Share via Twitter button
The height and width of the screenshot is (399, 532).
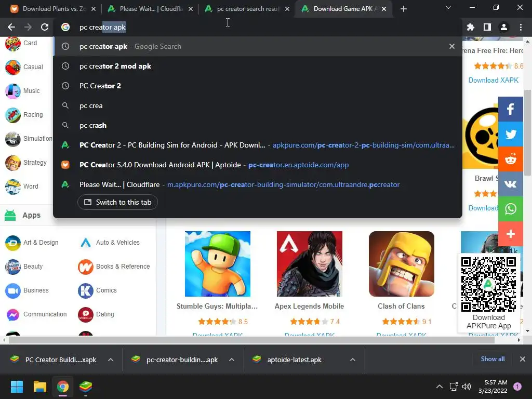coord(510,135)
